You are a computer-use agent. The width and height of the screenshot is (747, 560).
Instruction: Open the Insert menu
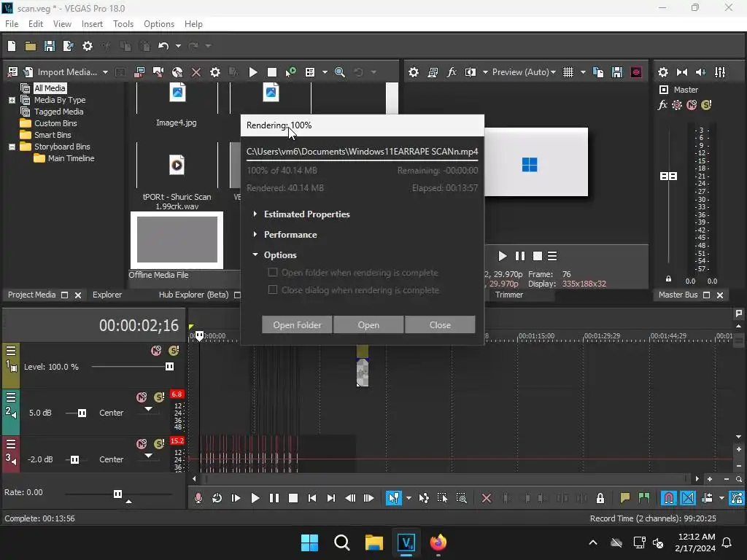92,24
